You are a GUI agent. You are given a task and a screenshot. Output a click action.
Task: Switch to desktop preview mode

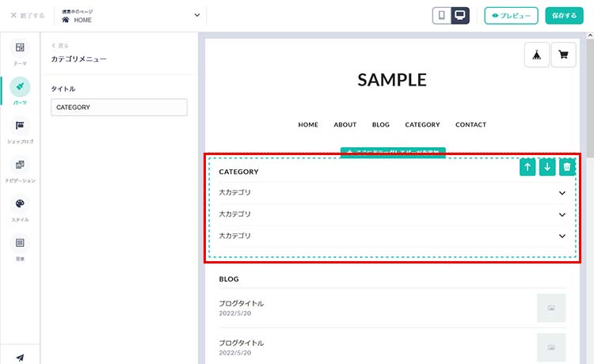point(460,16)
